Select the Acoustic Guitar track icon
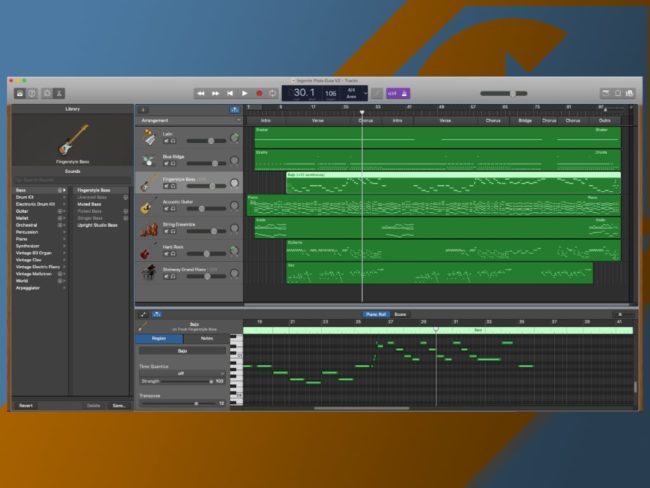The width and height of the screenshot is (650, 488). pyautogui.click(x=146, y=206)
